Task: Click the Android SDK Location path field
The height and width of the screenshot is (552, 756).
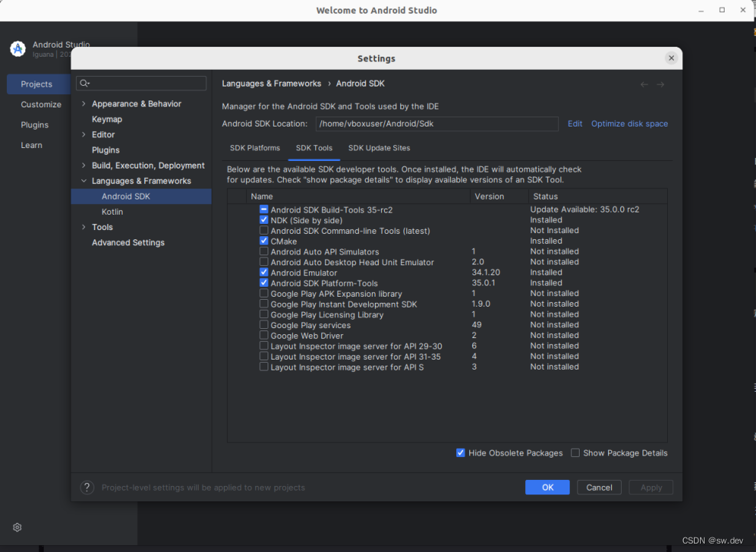Action: (x=437, y=124)
